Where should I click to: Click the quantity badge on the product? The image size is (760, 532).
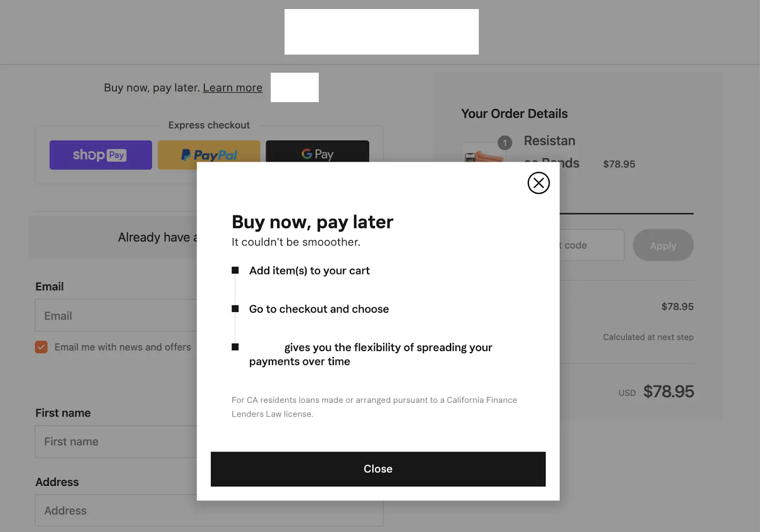[505, 142]
